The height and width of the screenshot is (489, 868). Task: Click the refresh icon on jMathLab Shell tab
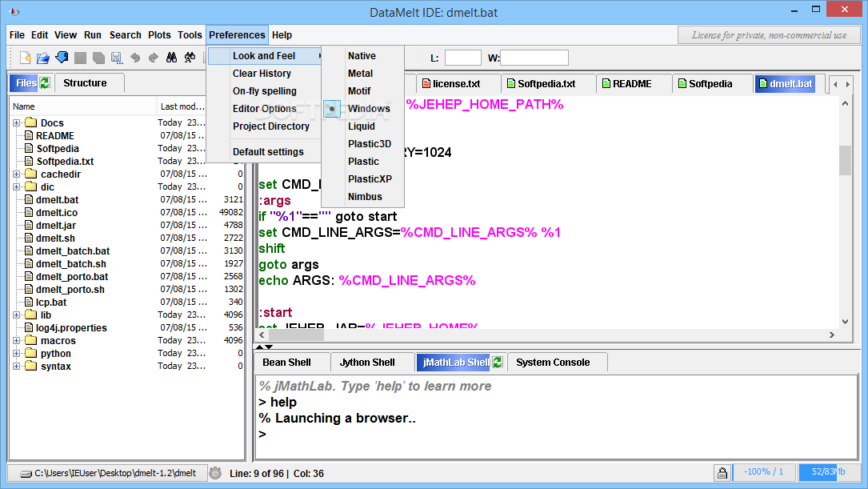click(x=498, y=363)
